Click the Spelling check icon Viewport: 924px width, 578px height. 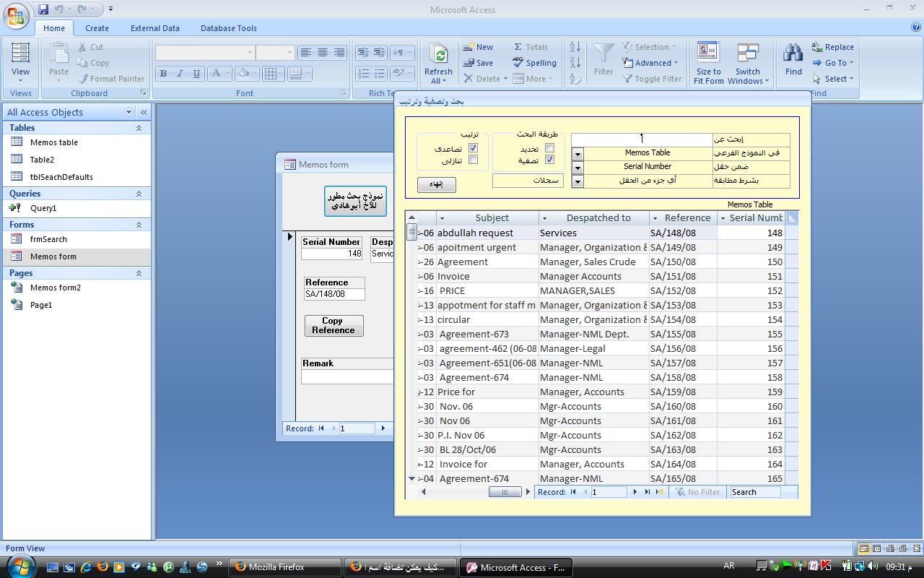tap(518, 62)
